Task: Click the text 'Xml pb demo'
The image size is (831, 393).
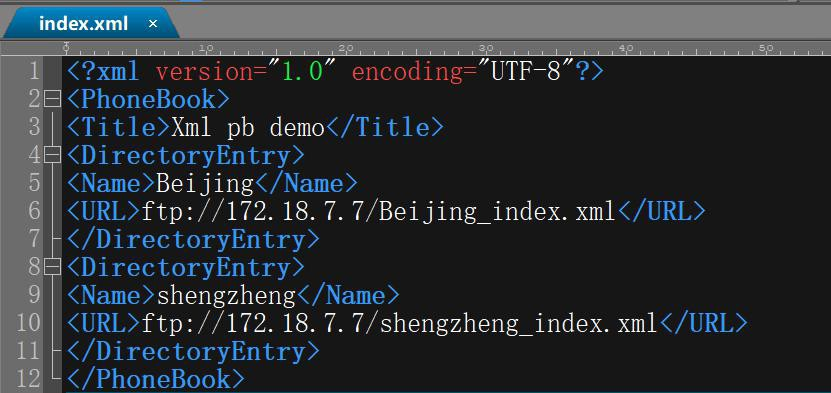Action: coord(247,127)
